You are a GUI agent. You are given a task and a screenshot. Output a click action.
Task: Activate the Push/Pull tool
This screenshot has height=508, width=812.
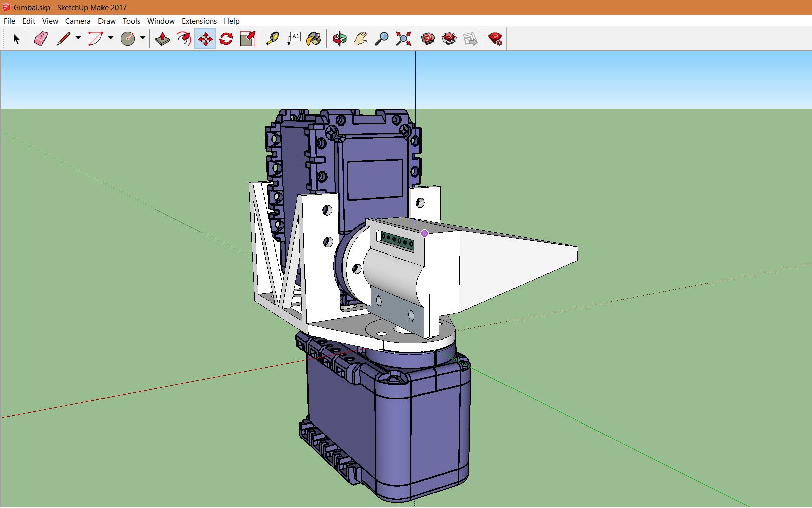[x=163, y=39]
